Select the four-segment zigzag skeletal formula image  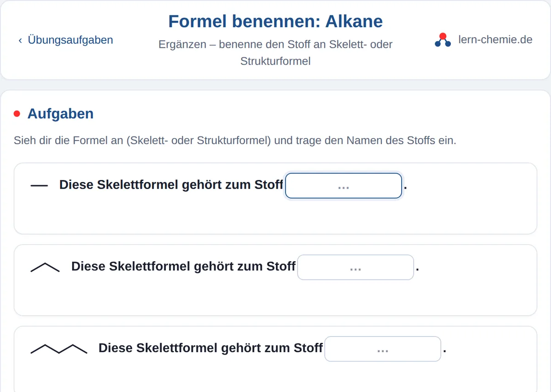tap(59, 349)
